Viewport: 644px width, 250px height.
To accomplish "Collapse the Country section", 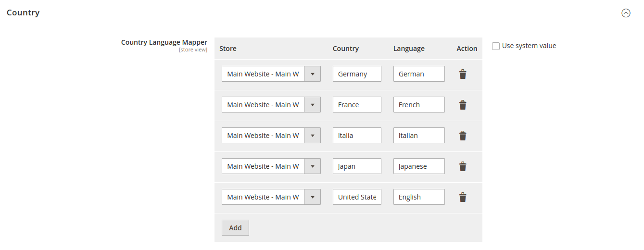I will point(625,13).
